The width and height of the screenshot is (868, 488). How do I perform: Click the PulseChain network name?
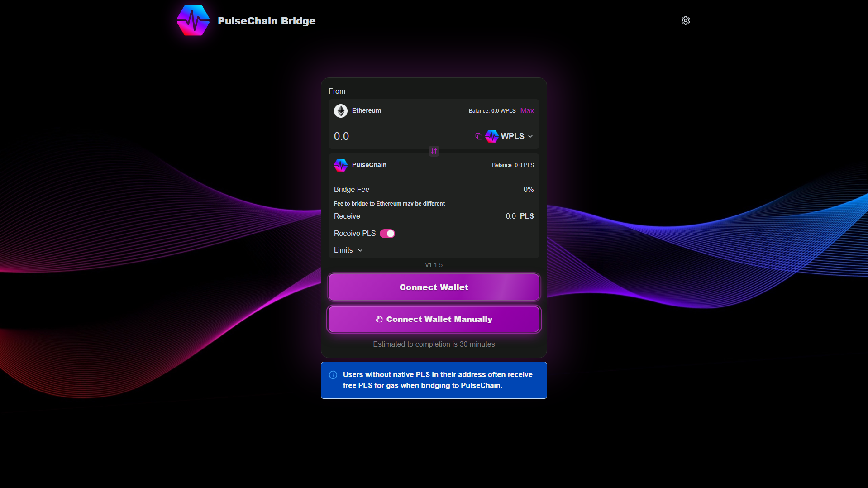(x=369, y=165)
